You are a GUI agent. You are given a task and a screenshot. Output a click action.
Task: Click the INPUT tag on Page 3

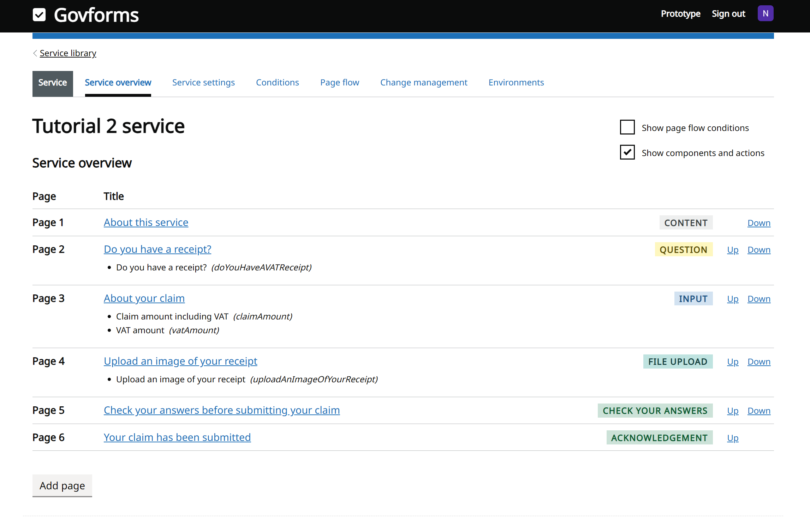(693, 299)
